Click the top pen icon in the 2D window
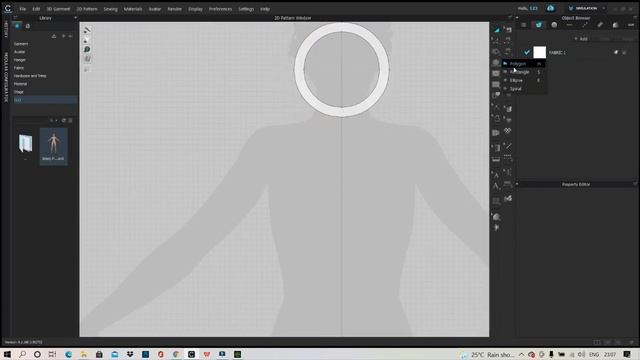 pyautogui.click(x=87, y=30)
